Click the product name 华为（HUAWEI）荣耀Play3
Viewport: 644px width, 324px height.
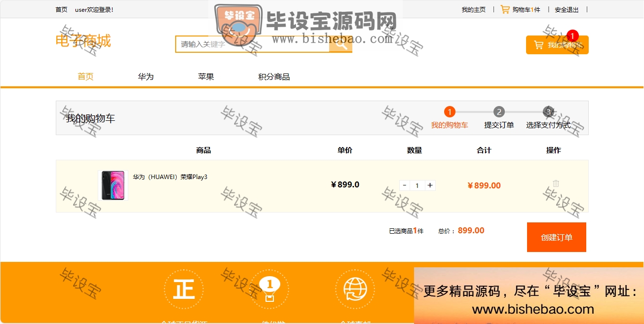[170, 177]
